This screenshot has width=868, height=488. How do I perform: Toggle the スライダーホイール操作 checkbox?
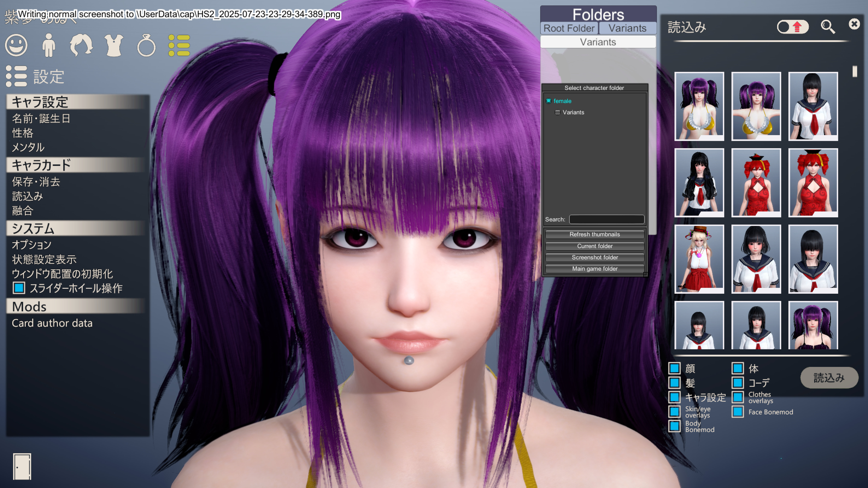click(19, 288)
